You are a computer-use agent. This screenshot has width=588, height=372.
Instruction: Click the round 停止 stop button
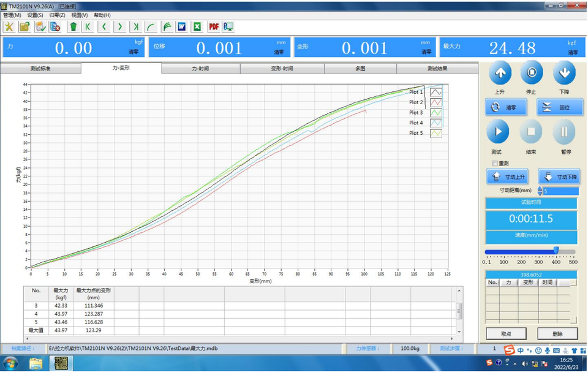point(531,74)
